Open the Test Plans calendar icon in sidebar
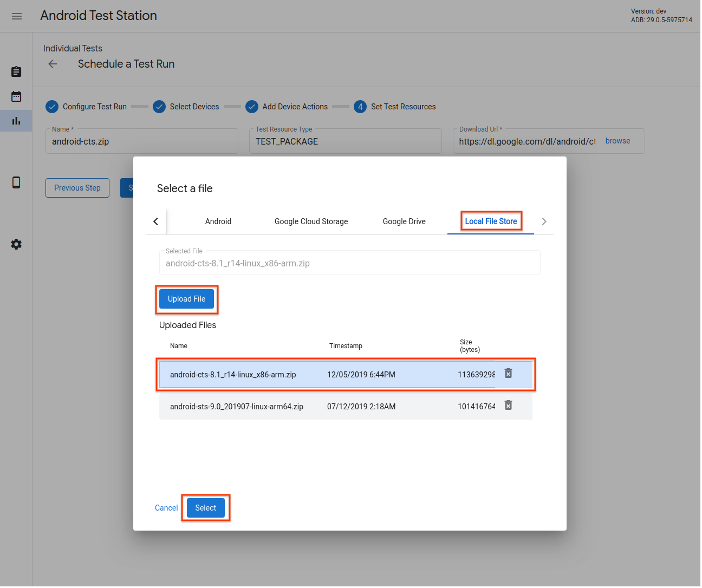Image resolution: width=702 pixels, height=588 pixels. click(x=16, y=96)
